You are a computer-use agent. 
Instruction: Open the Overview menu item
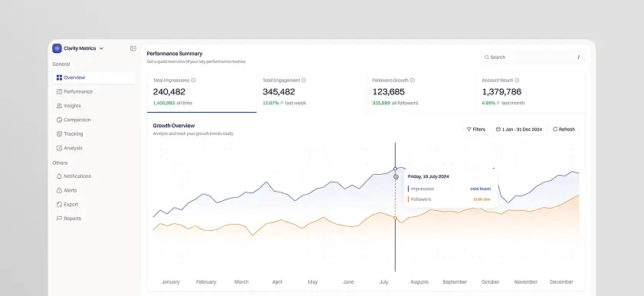click(x=94, y=77)
